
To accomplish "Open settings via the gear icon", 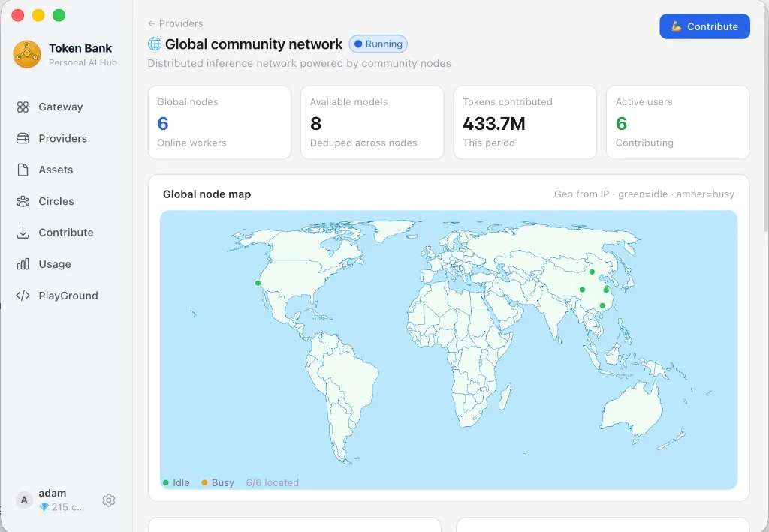I will point(109,500).
